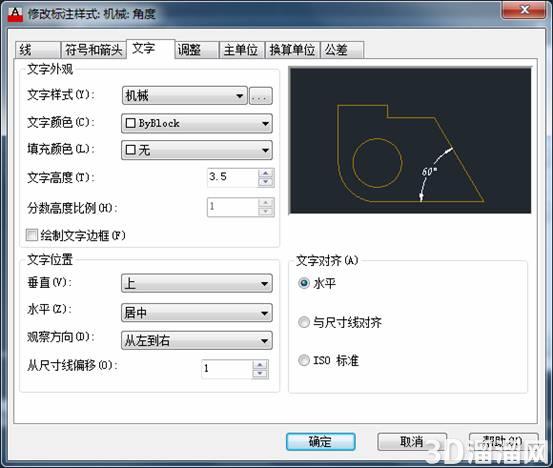Click the ... text style browse button

point(261,96)
